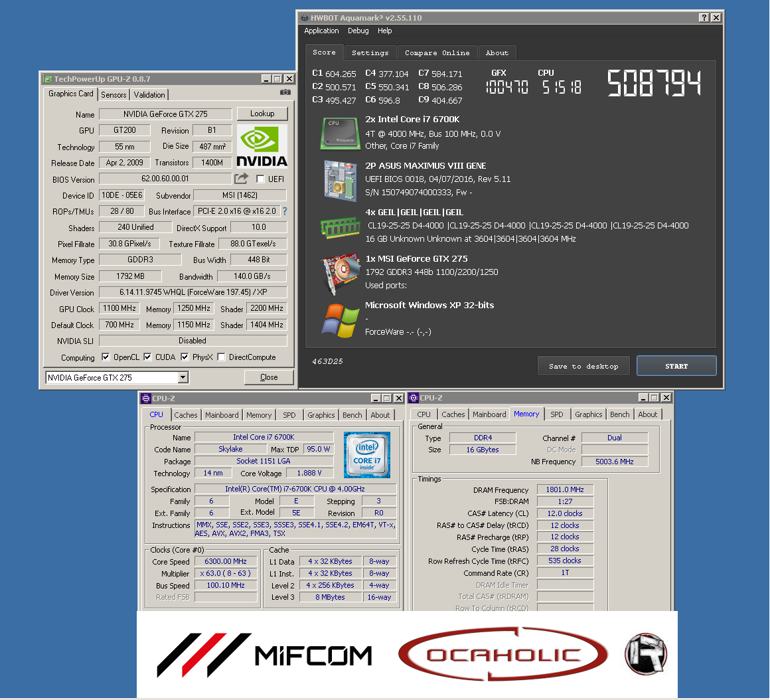
Task: Click the Driver Version field
Action: click(x=193, y=292)
